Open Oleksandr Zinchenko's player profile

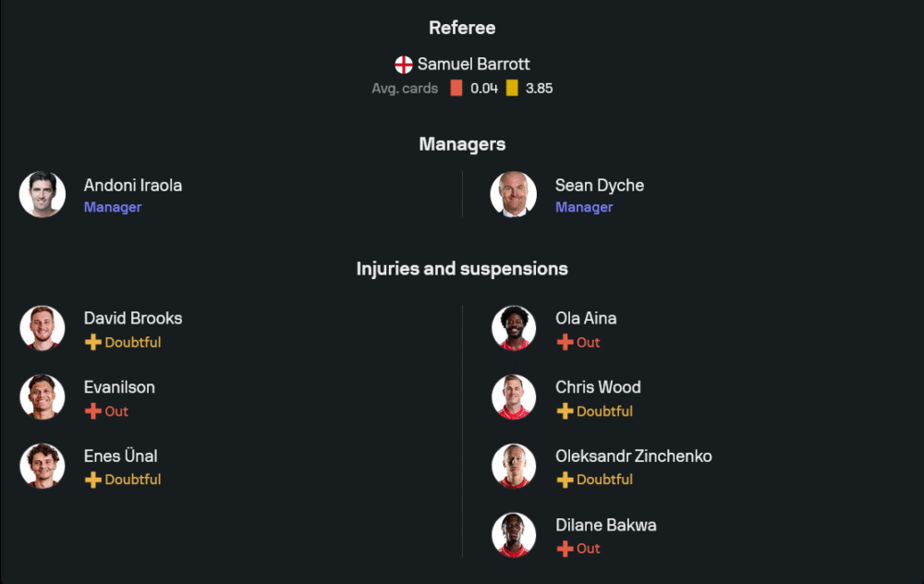click(633, 456)
